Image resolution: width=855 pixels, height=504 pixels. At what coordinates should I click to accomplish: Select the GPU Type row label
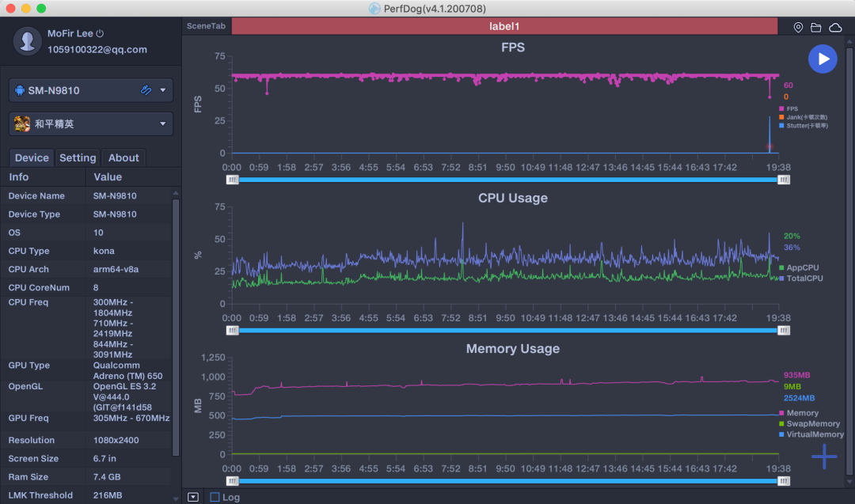tap(29, 365)
